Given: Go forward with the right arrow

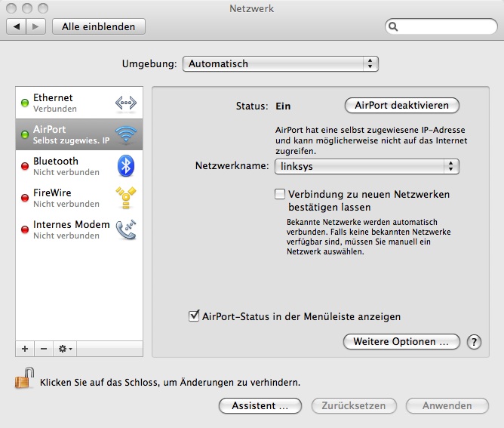Looking at the screenshot, I should 35,26.
